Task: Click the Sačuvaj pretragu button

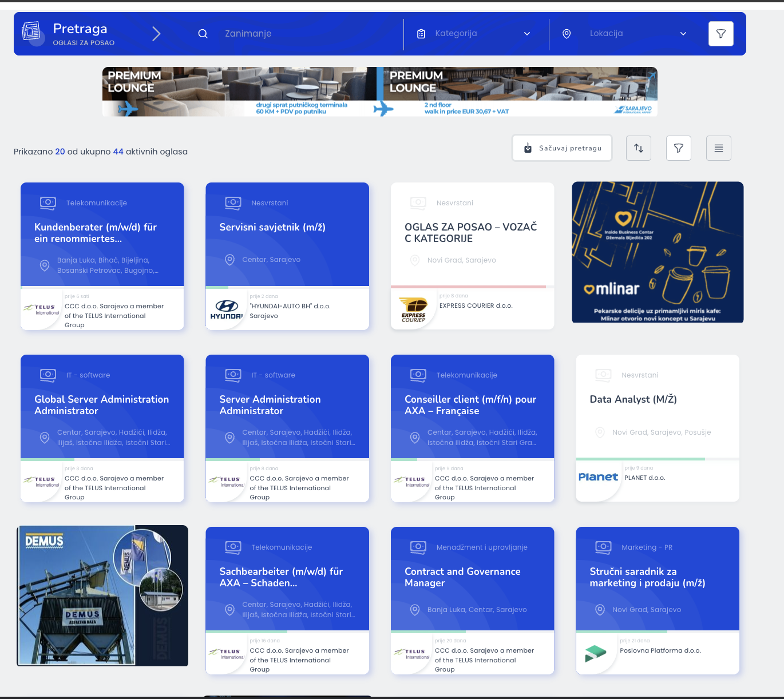Action: click(562, 148)
